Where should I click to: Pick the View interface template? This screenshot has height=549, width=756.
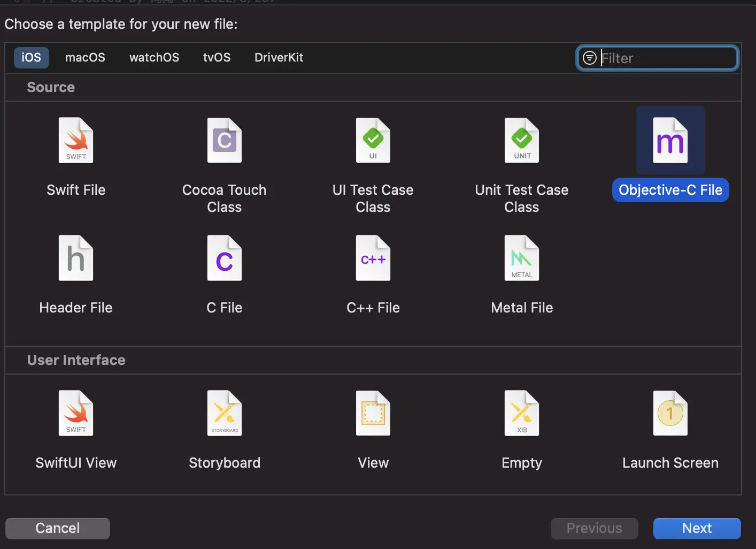[x=373, y=414]
